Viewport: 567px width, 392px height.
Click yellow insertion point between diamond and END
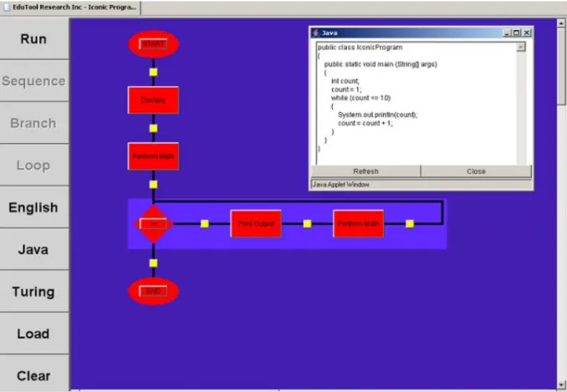[153, 263]
